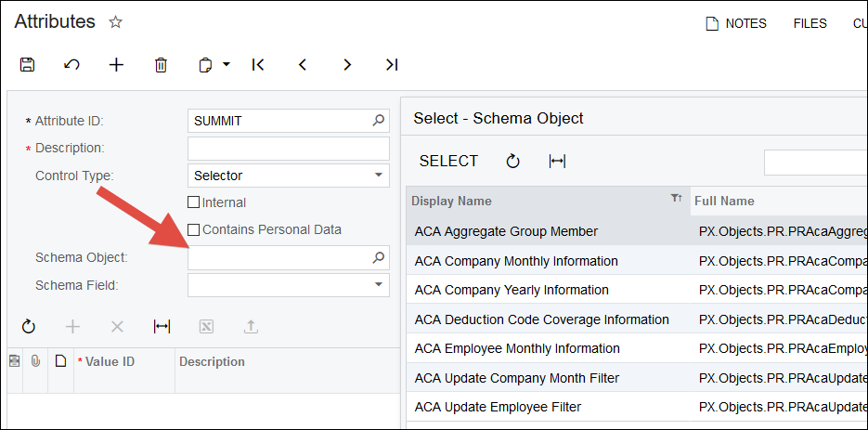Open the Notes menu item
Screen dimensions: 868x430
pyautogui.click(x=736, y=23)
